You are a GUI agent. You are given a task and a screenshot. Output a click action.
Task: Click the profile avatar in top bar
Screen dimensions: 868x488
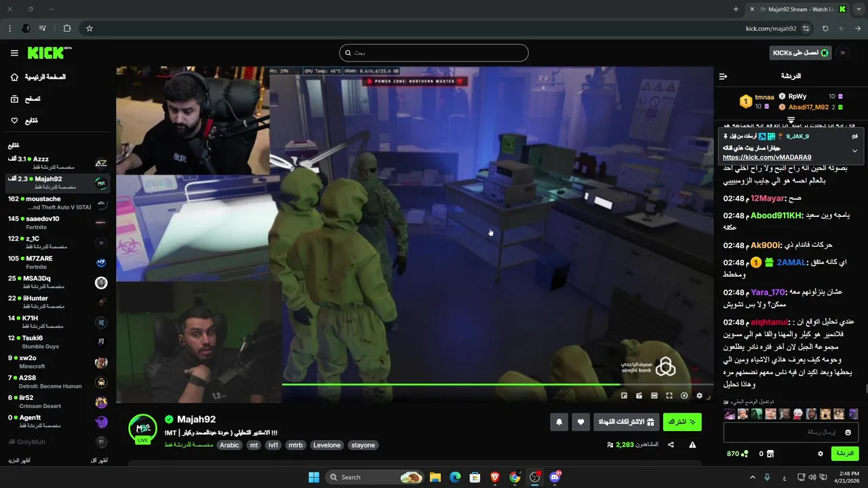(843, 53)
